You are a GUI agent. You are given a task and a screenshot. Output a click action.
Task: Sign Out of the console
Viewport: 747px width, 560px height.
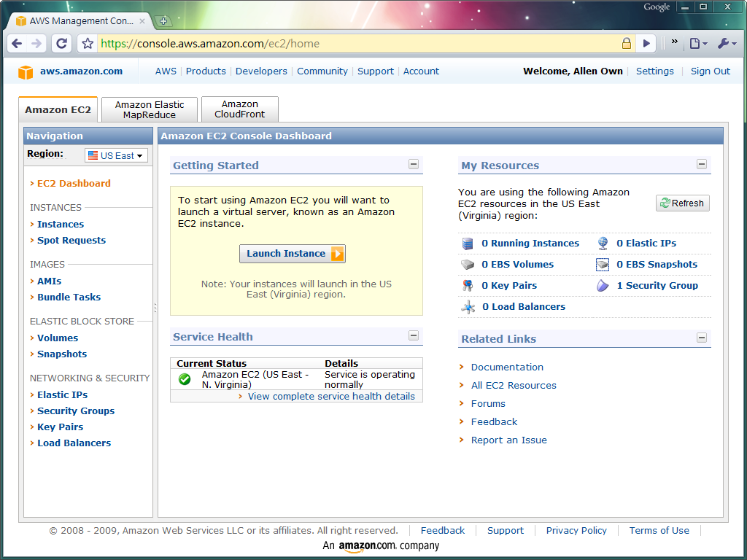[x=711, y=71]
